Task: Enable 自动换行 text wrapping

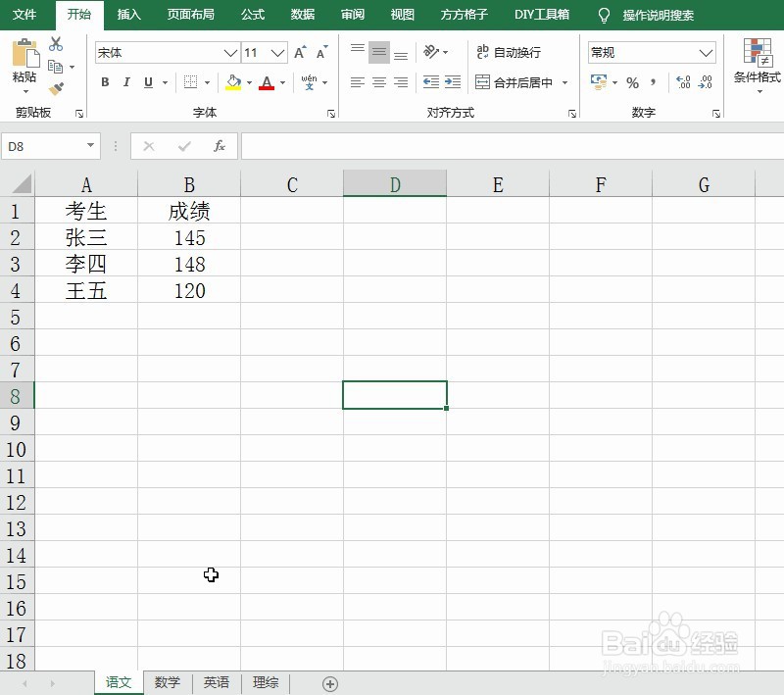Action: click(508, 52)
